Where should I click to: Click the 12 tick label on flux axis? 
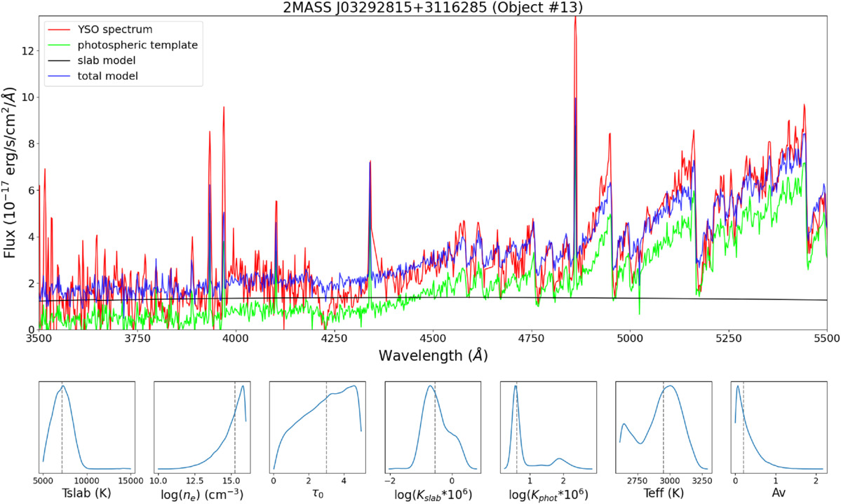tap(27, 51)
